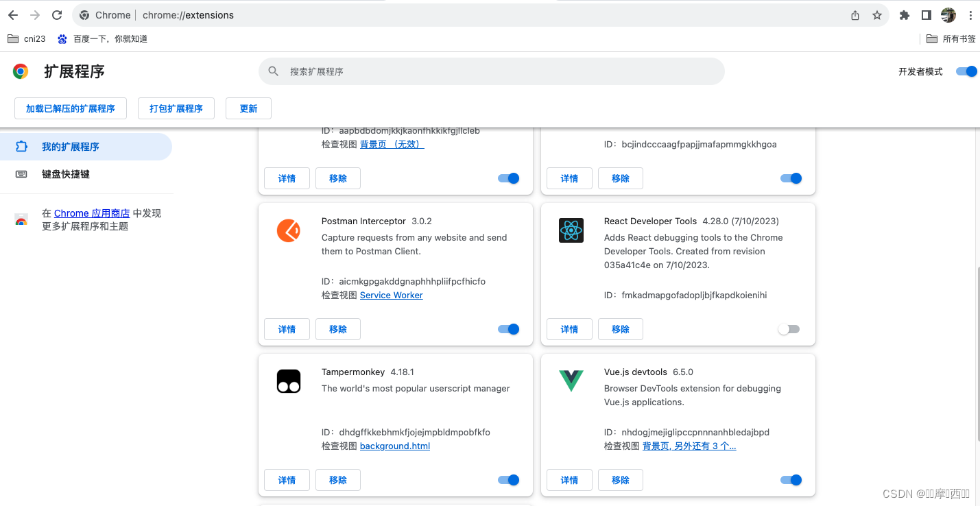The image size is (980, 506).
Task: Open 详情 above Postman Interceptor card
Action: coord(287,178)
